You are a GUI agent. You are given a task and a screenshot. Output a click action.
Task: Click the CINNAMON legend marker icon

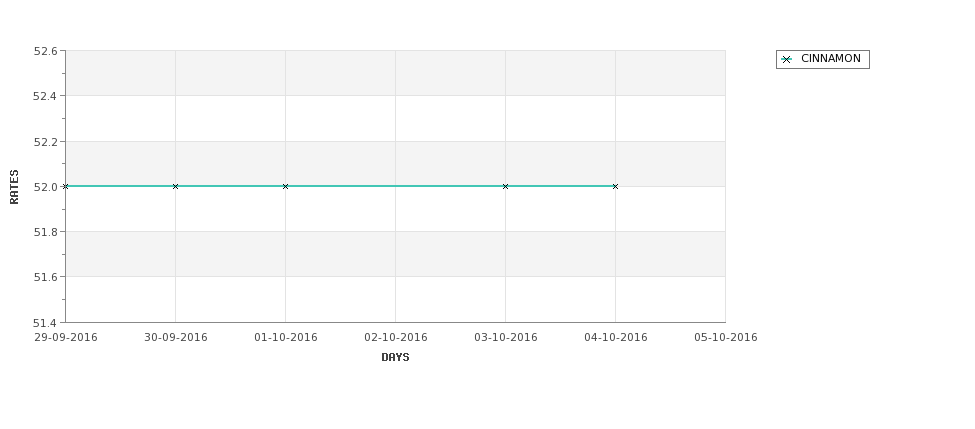[x=787, y=60]
